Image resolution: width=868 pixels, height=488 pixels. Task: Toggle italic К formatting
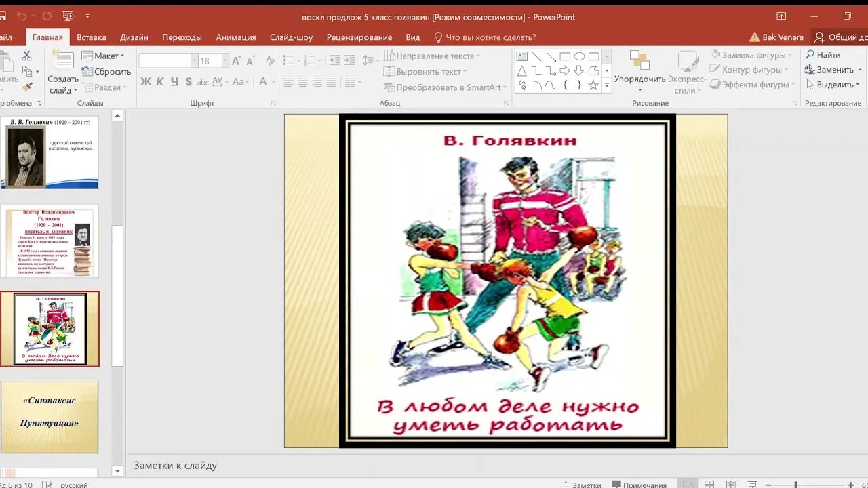(x=160, y=82)
